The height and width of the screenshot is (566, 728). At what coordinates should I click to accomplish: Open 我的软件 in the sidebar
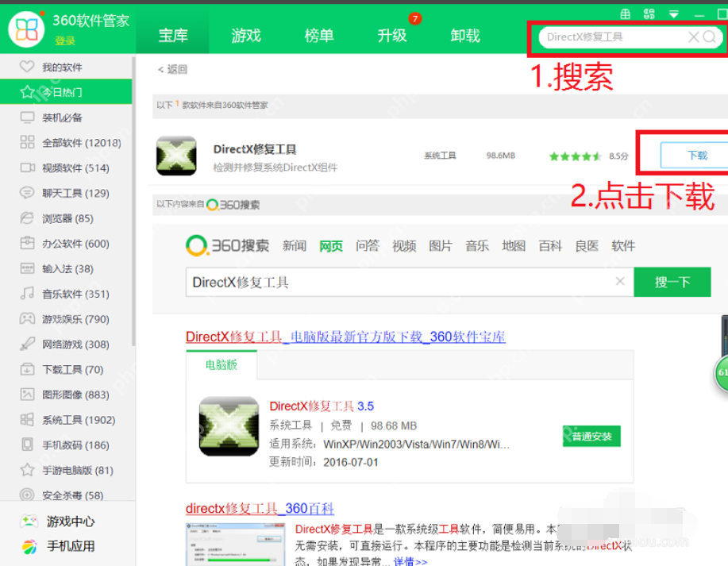point(66,67)
